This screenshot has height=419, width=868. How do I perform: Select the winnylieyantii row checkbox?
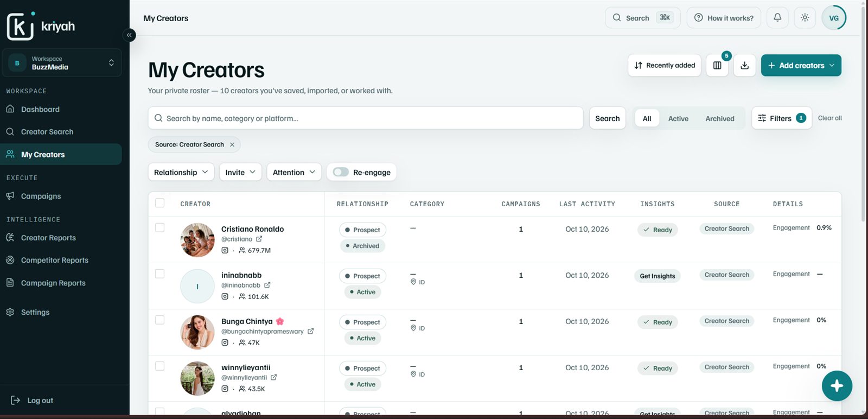click(x=160, y=366)
